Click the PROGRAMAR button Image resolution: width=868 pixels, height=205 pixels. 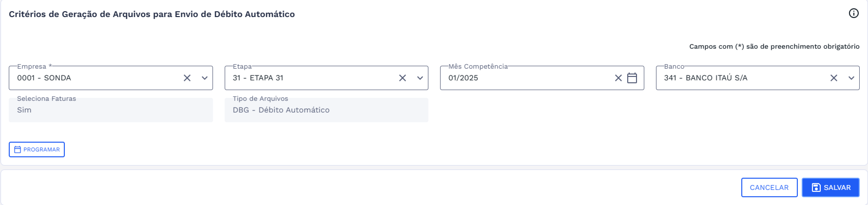pyautogui.click(x=37, y=149)
